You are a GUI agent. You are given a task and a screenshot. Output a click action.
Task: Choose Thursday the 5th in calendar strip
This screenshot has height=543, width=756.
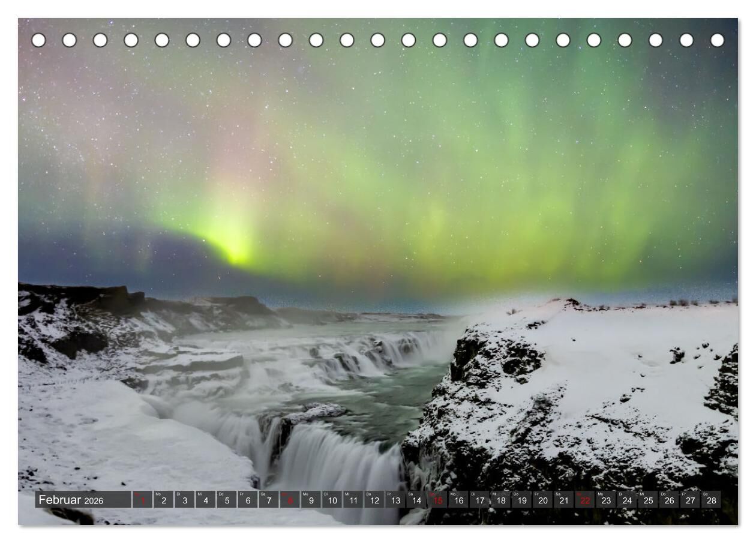[226, 500]
